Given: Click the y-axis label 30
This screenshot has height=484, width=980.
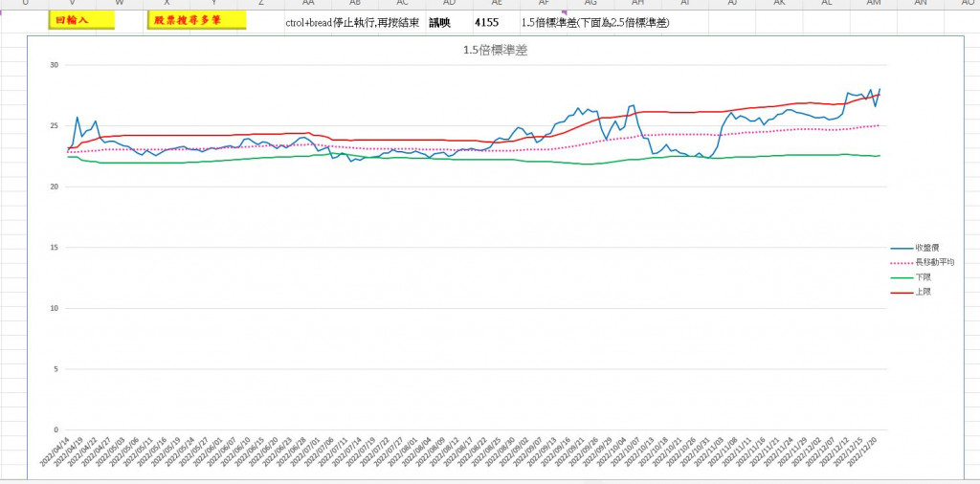Looking at the screenshot, I should click(x=54, y=65).
